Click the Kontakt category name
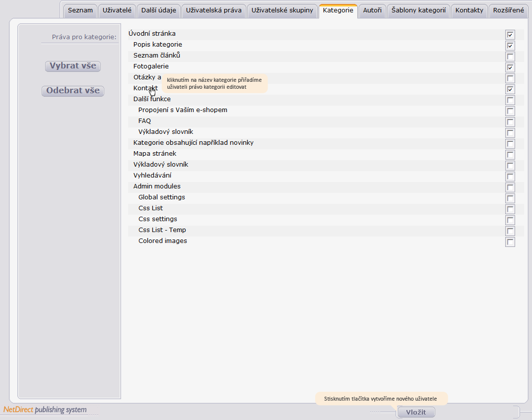 tap(145, 88)
